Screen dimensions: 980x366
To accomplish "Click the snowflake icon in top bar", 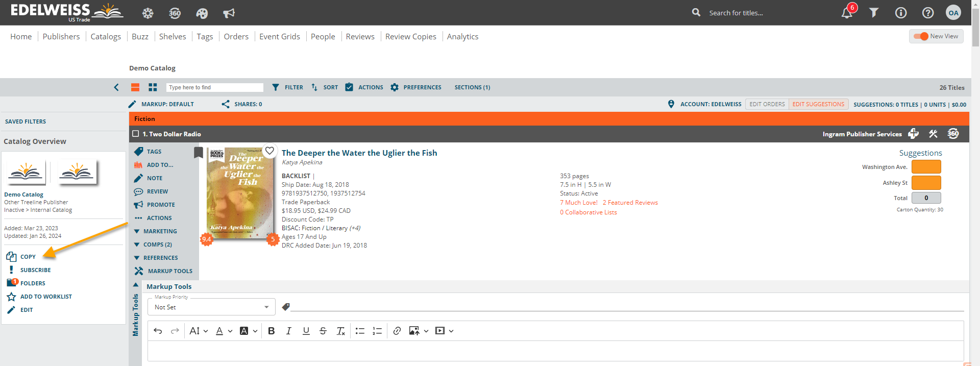I will point(148,13).
